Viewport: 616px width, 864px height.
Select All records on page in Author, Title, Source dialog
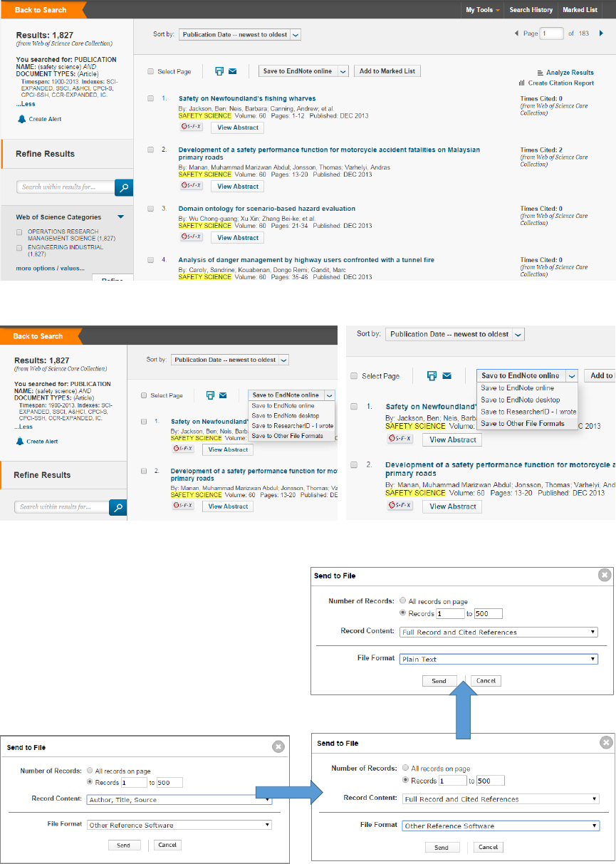(90, 770)
